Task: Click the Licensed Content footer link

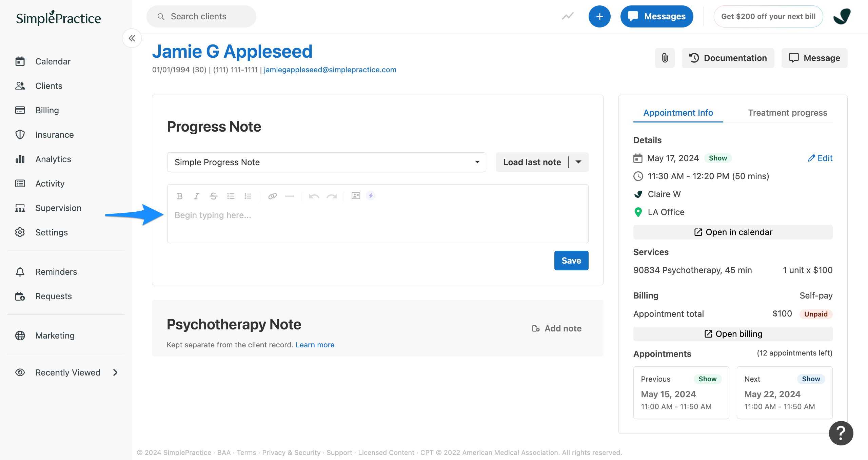Action: pos(386,453)
